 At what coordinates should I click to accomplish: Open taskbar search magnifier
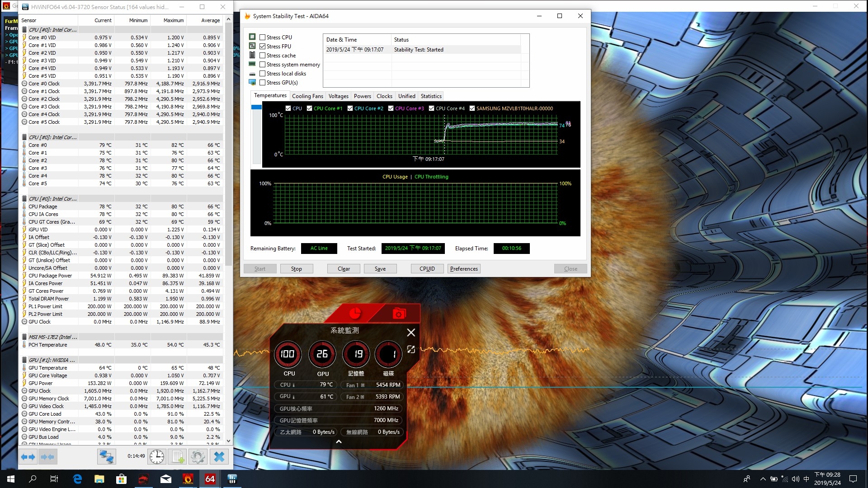click(x=33, y=479)
